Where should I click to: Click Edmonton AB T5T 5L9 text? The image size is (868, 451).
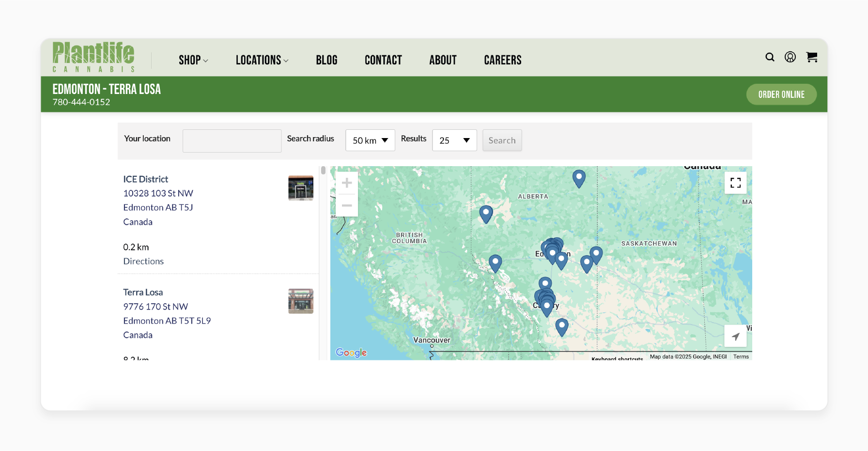[x=167, y=321]
